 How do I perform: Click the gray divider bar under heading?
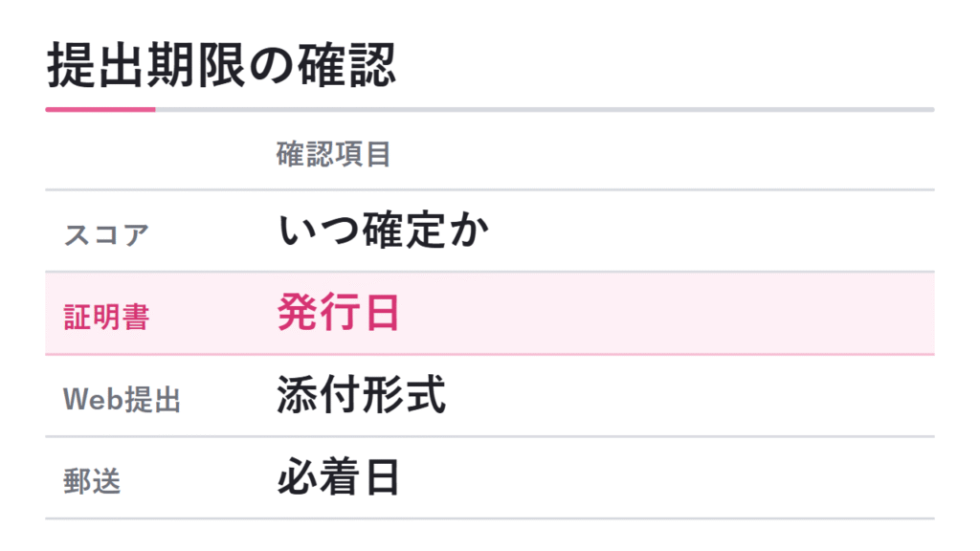(x=545, y=109)
